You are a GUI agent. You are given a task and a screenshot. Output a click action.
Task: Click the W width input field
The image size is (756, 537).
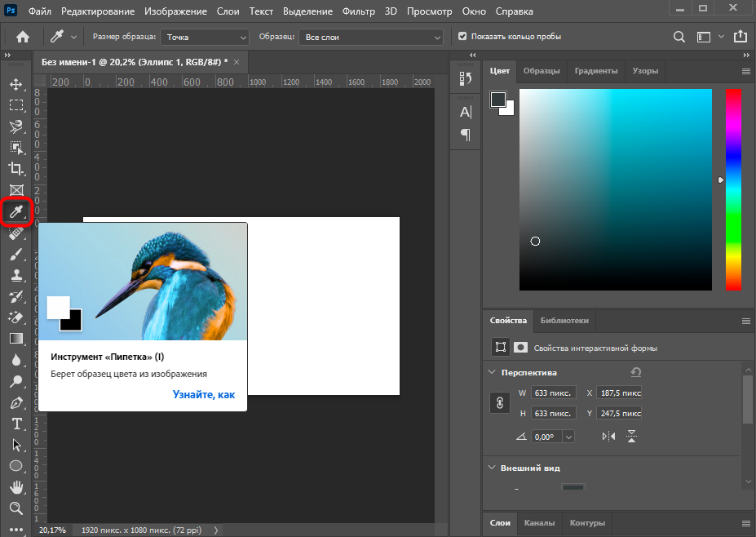[x=553, y=393]
